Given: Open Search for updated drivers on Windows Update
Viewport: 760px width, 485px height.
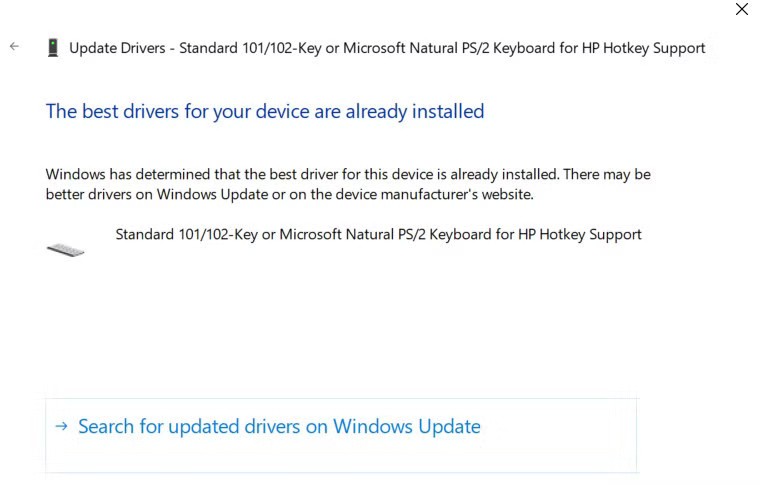Looking at the screenshot, I should click(279, 427).
